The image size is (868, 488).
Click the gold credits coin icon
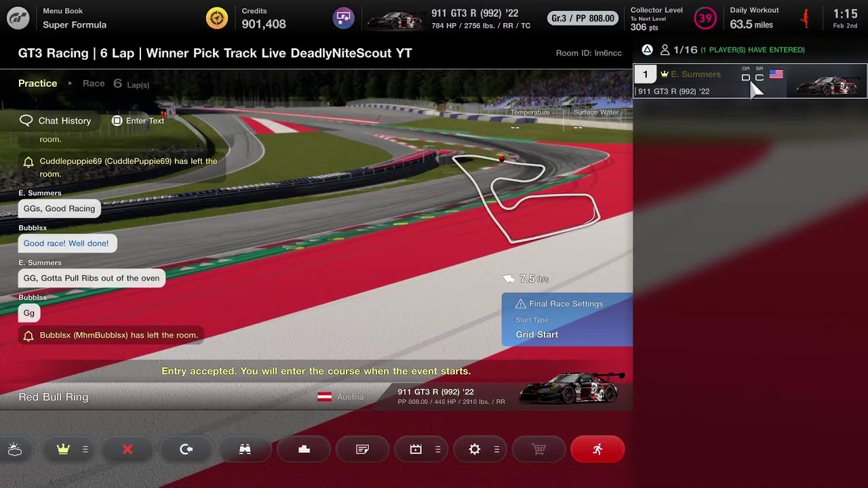click(217, 18)
